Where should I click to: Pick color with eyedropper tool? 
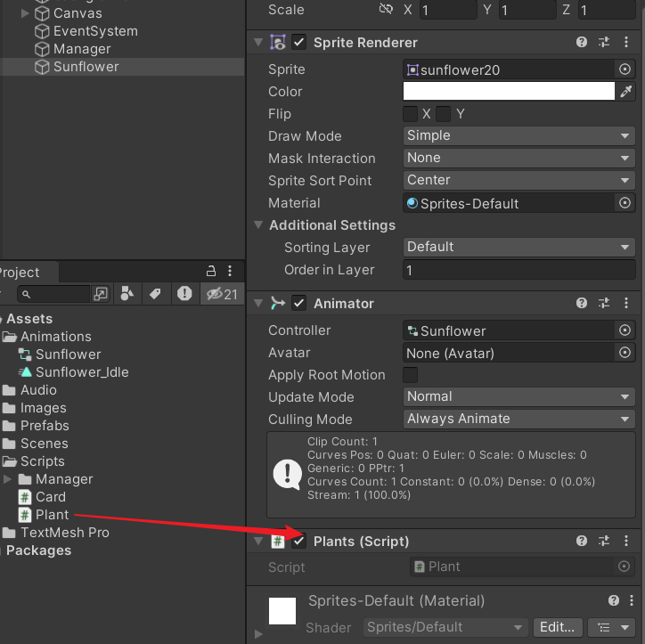click(625, 91)
